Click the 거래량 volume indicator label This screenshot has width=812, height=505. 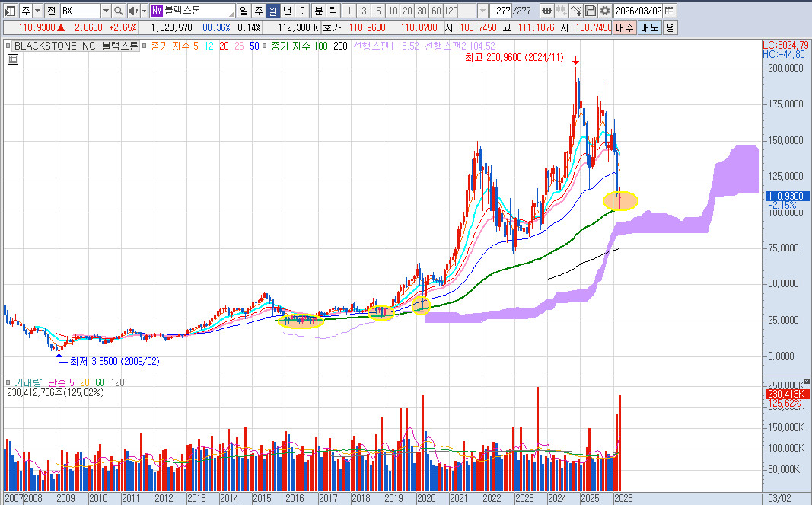coord(28,382)
